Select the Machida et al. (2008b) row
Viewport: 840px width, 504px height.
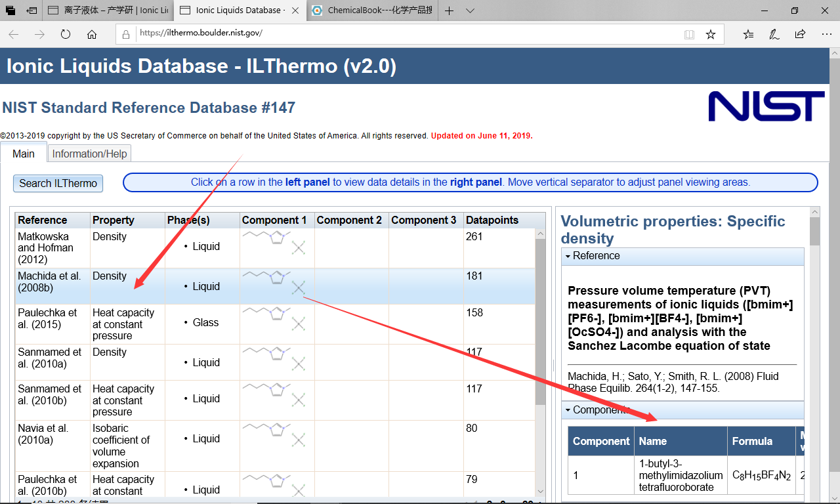point(276,286)
